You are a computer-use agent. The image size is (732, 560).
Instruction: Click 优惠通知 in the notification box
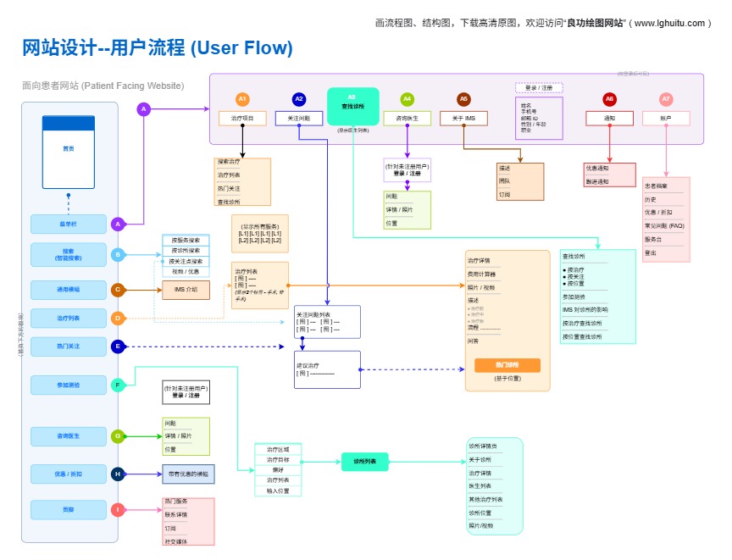point(597,168)
